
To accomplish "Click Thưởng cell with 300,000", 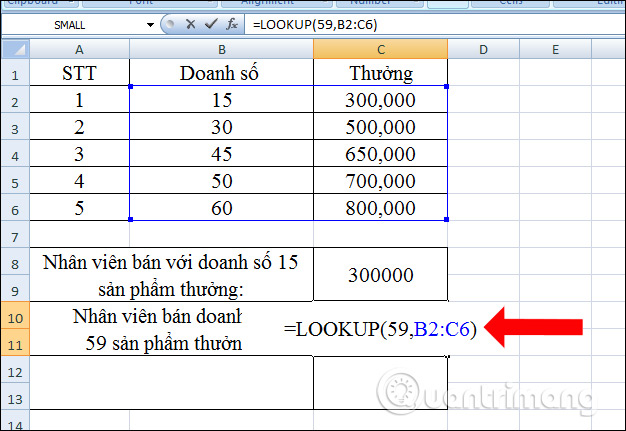I will (x=380, y=99).
